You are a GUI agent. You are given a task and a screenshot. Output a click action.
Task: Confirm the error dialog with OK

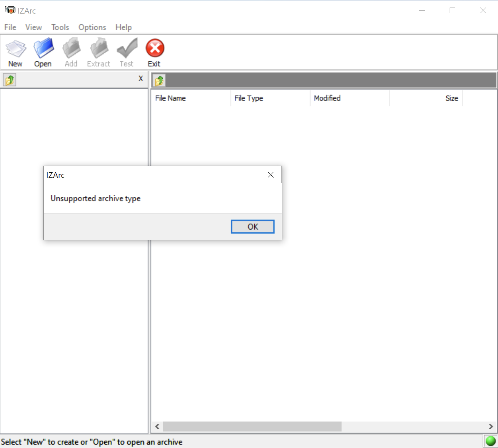click(253, 227)
